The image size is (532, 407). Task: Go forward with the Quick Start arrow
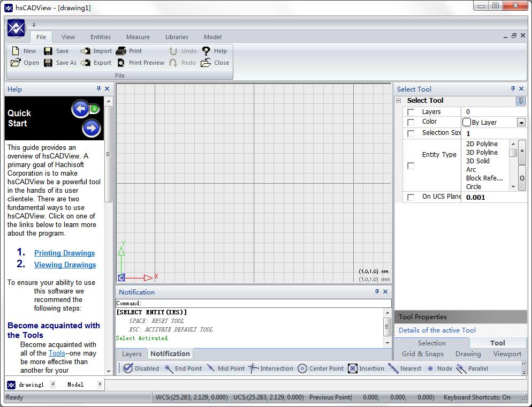coord(92,128)
